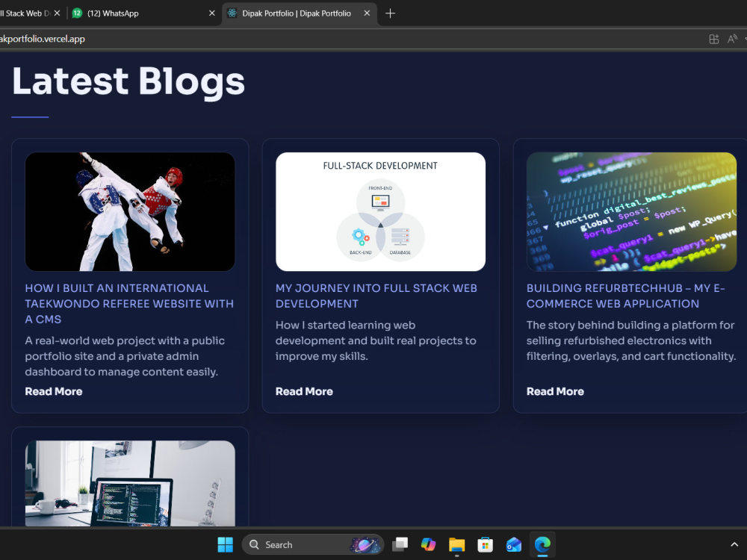Click Read More on Full Stack Journey card
Screen dimensions: 747x560
[305, 391]
